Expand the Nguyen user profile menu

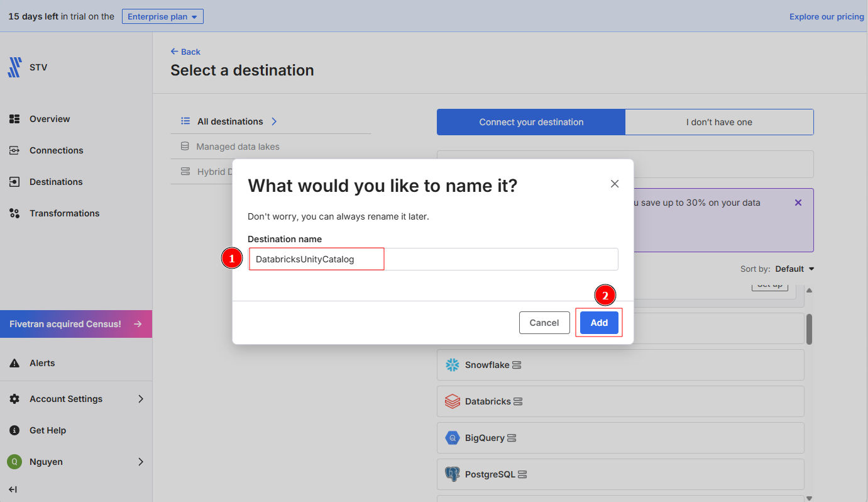pyautogui.click(x=141, y=462)
